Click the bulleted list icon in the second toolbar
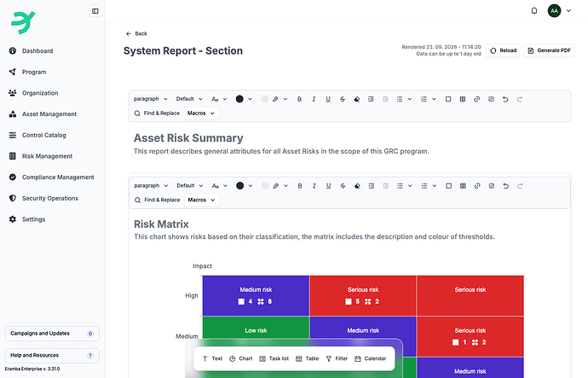 click(400, 186)
